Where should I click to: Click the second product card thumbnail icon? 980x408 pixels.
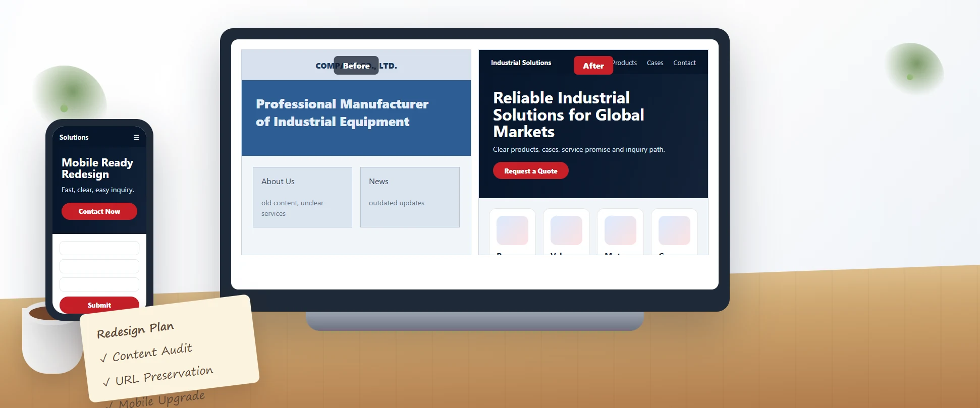point(566,230)
